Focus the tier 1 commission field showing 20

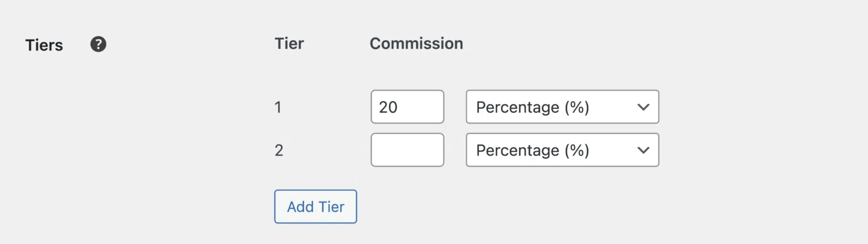(407, 106)
